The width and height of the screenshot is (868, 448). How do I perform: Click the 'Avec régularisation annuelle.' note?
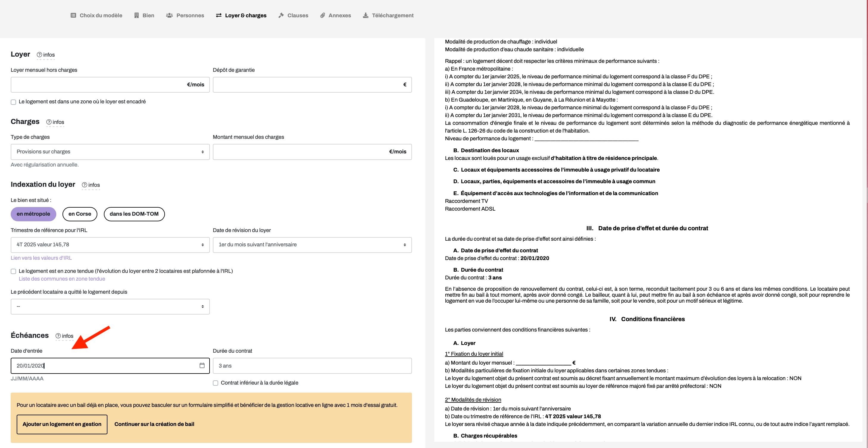pos(44,164)
